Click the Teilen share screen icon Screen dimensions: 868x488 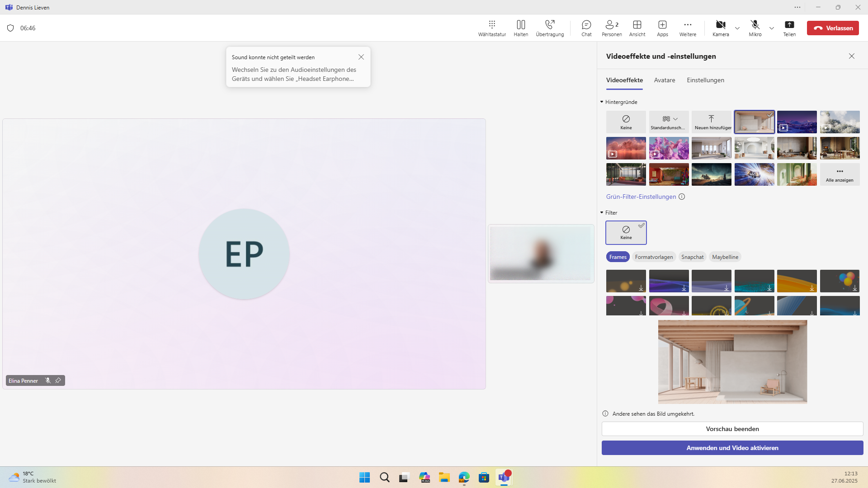[789, 28]
